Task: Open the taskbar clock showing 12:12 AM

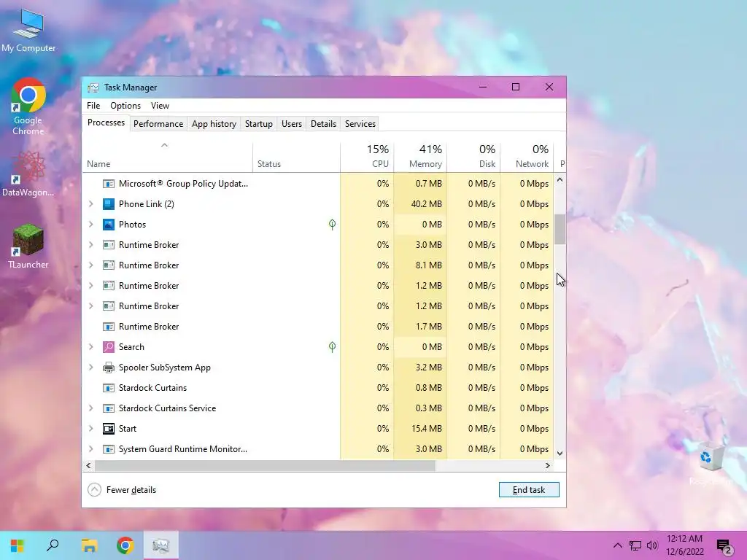Action: pos(684,545)
